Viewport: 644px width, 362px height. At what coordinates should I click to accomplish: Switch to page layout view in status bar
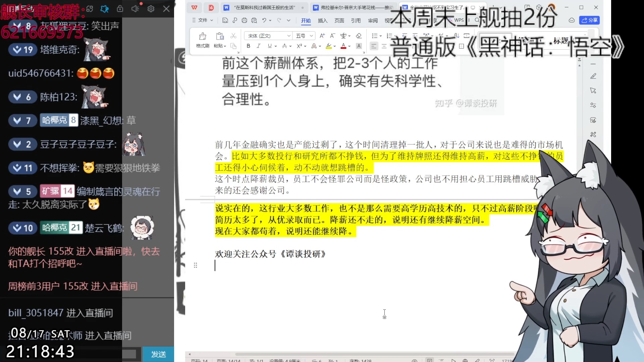pyautogui.click(x=429, y=360)
